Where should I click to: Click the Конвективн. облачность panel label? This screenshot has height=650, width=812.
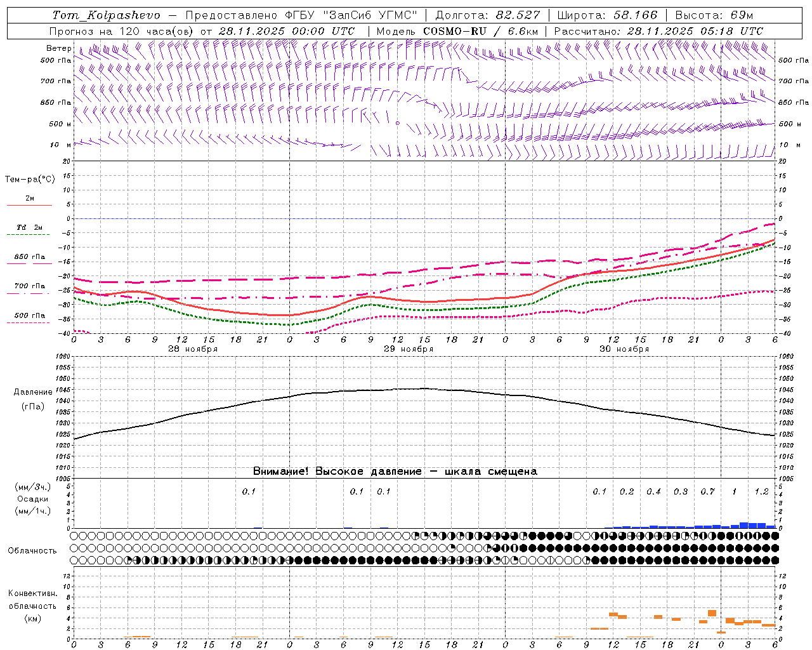32,606
